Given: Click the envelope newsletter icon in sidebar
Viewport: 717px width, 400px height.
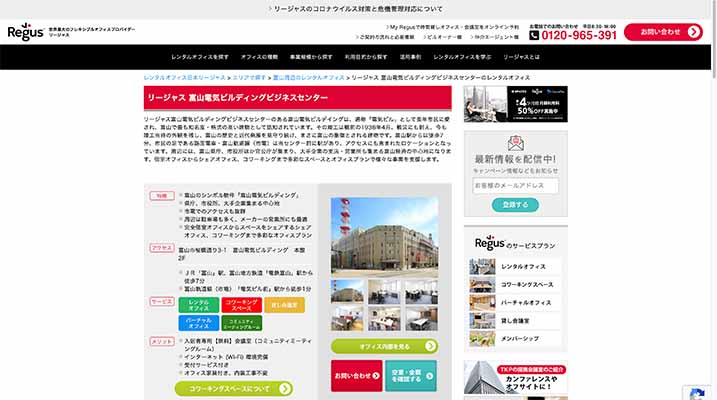Looking at the screenshot, I should (x=515, y=143).
